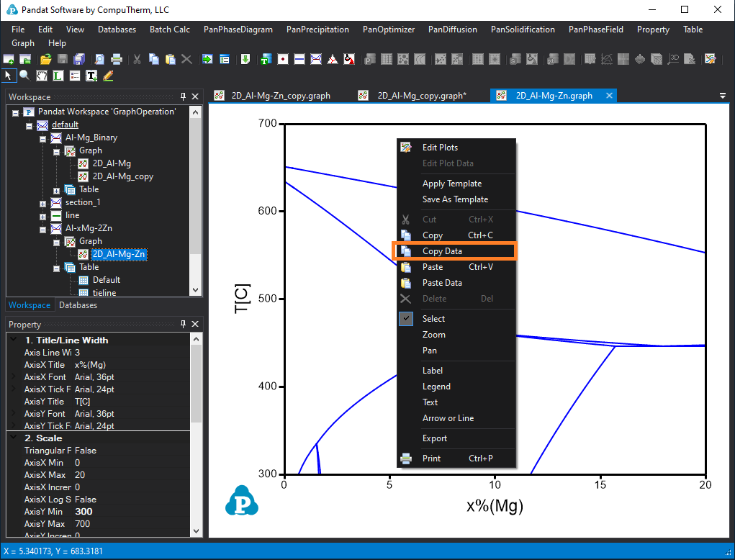Screen dimensions: 735x560
Task: Select the Zoom magnifier tool in toolbar
Action: (x=24, y=75)
